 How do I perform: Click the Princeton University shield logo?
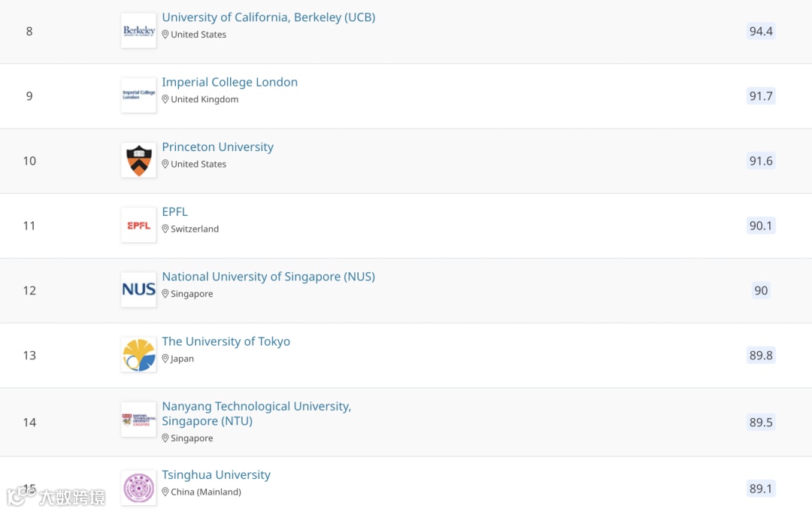(138, 160)
